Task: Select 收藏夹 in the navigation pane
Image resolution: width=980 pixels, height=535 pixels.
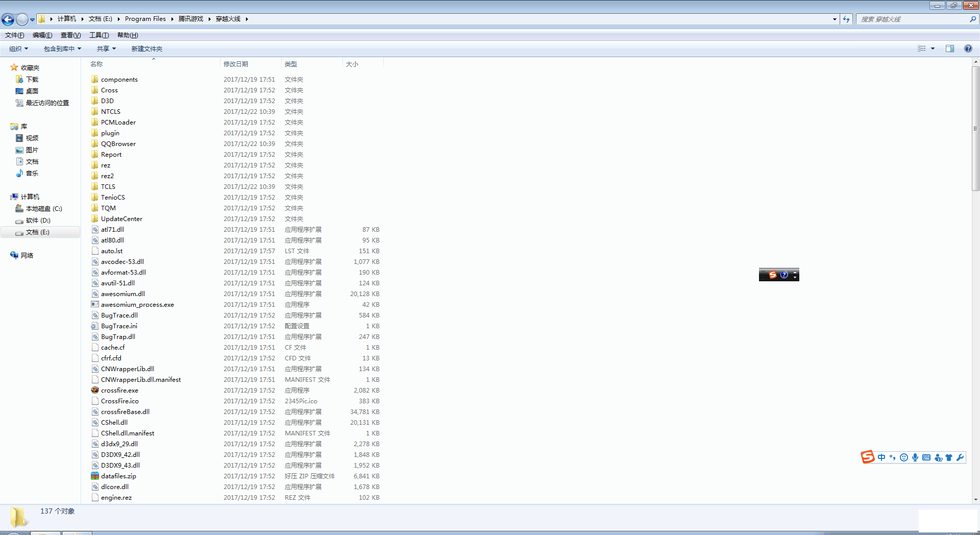Action: click(x=30, y=67)
